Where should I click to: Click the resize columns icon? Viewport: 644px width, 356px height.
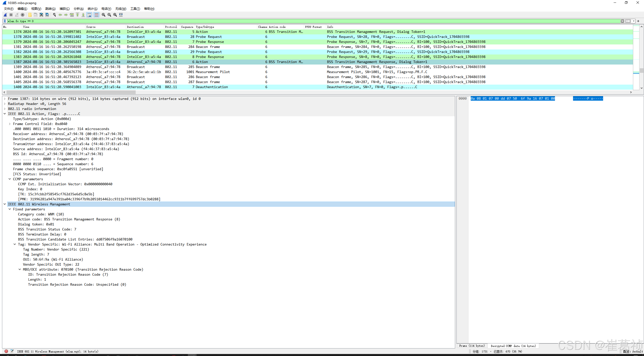pos(121,15)
